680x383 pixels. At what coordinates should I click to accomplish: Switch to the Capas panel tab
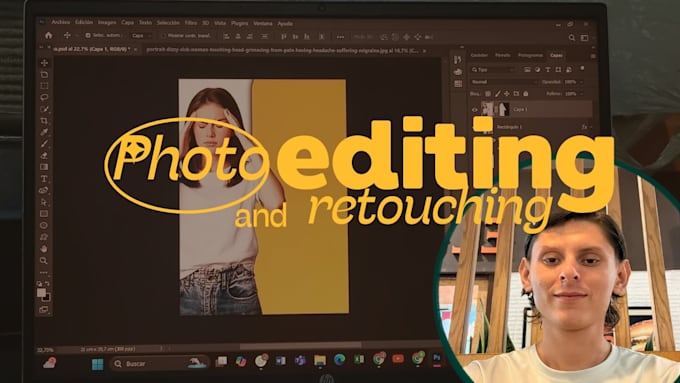point(556,56)
